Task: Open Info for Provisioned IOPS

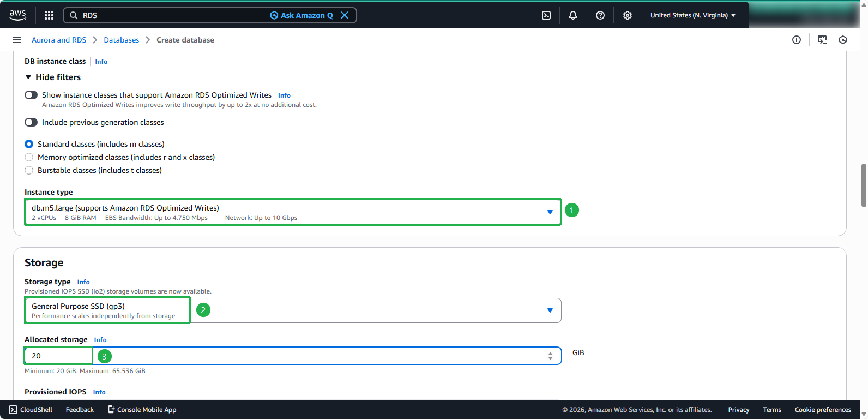Action: click(99, 392)
